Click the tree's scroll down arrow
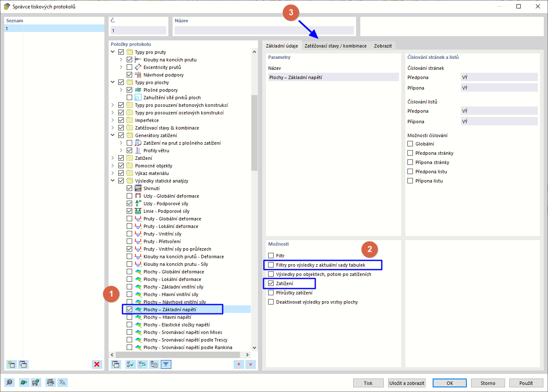This screenshot has width=548, height=392. pos(254,348)
